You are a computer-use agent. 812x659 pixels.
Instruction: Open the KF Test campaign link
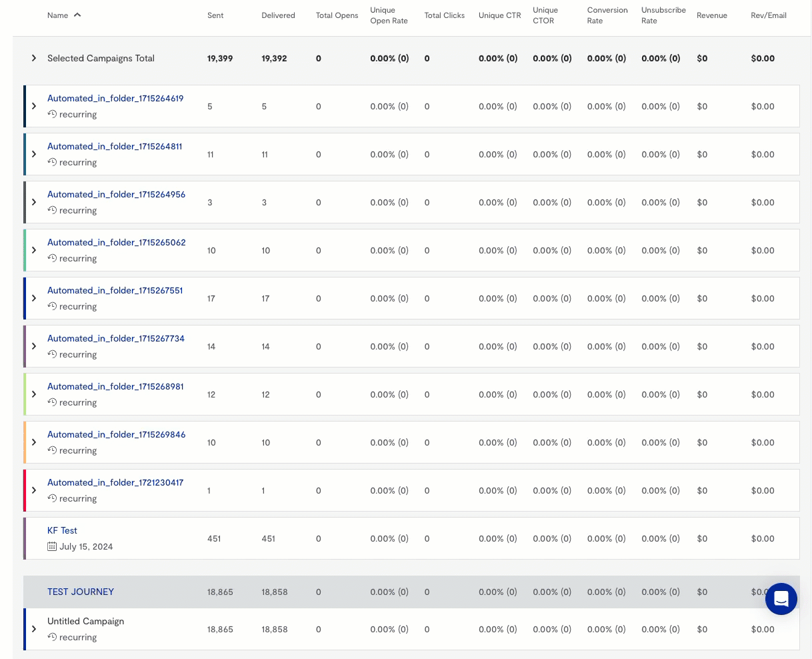[62, 530]
